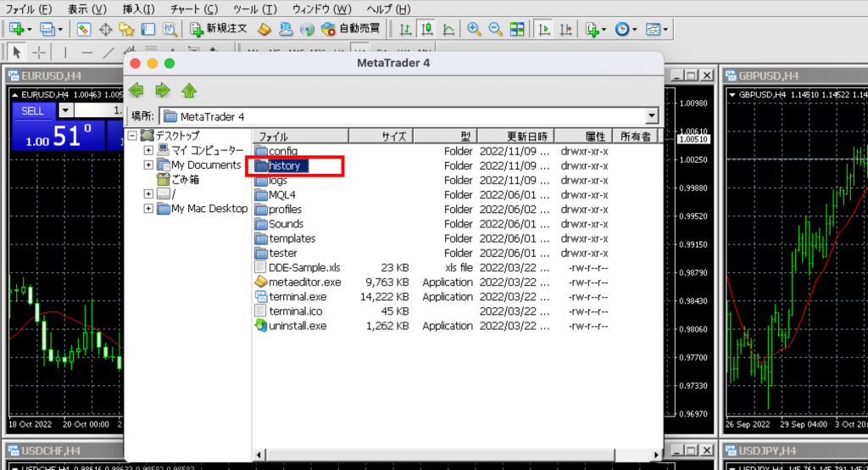Open the 表示 (V) menu
Viewport: 868px width, 470px height.
click(x=87, y=8)
